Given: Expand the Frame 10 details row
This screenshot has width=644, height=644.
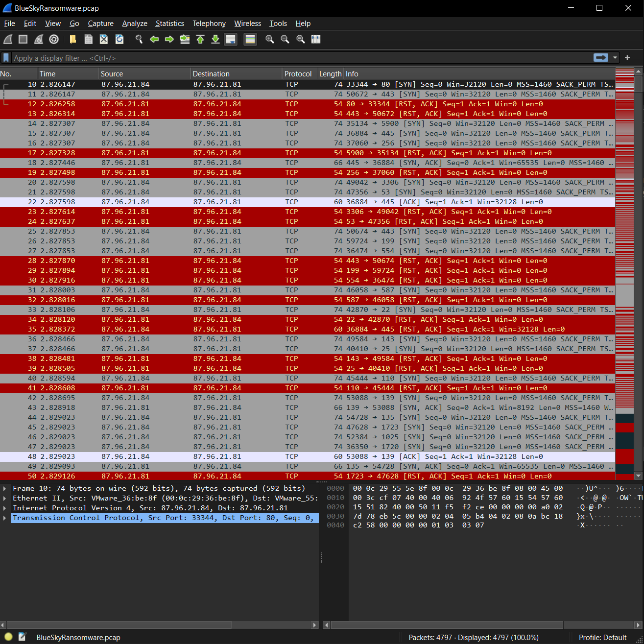Looking at the screenshot, I should pos(5,488).
